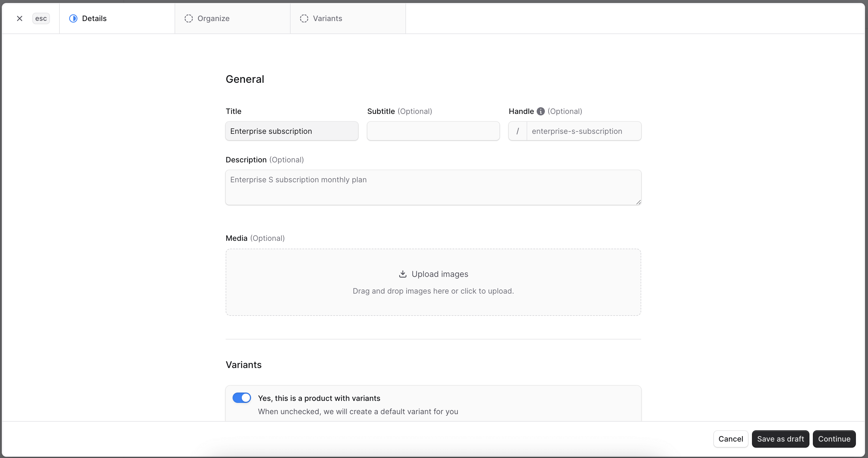Click inside the Description textarea
Viewport: 868px width, 458px height.
(x=433, y=187)
